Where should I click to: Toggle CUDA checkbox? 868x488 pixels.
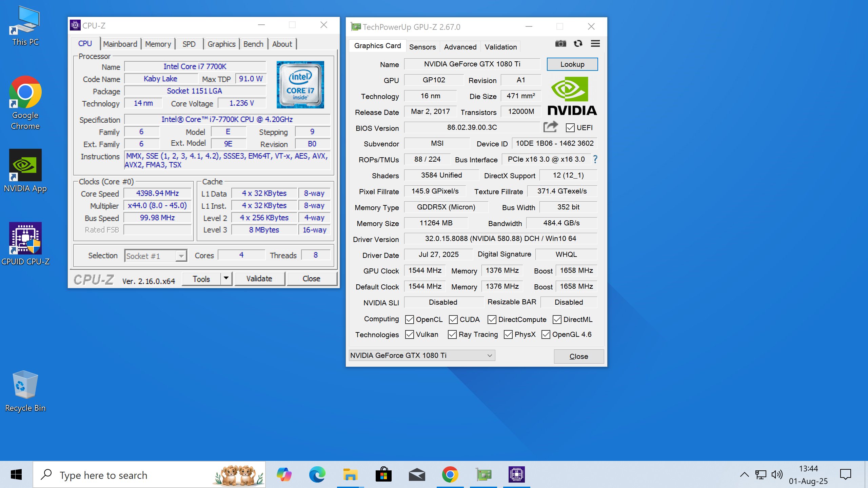click(x=453, y=320)
